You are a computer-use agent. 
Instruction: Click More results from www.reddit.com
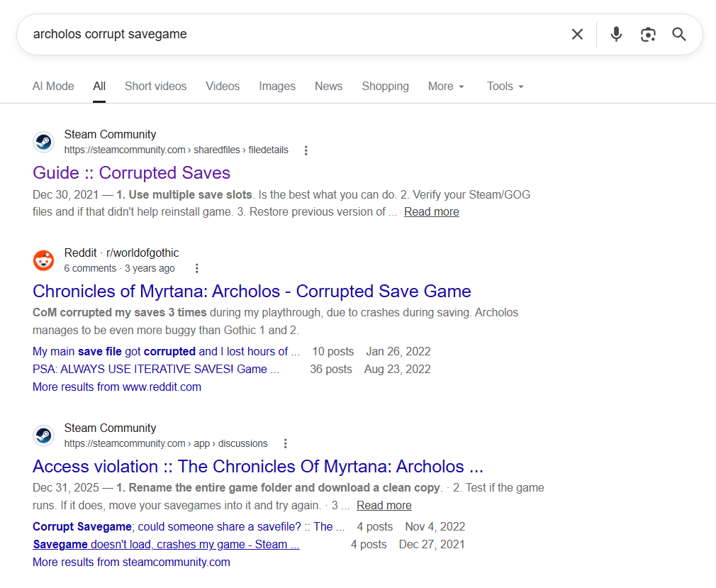117,387
